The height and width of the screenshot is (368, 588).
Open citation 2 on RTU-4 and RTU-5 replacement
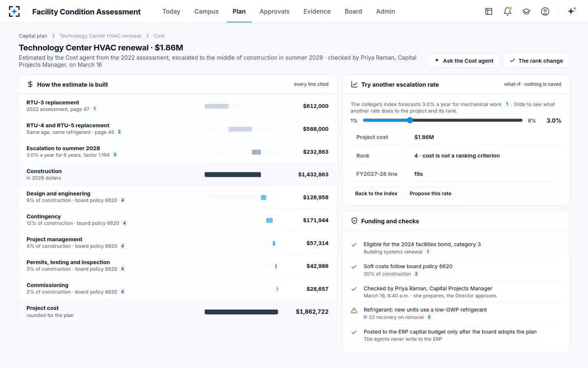pos(119,132)
